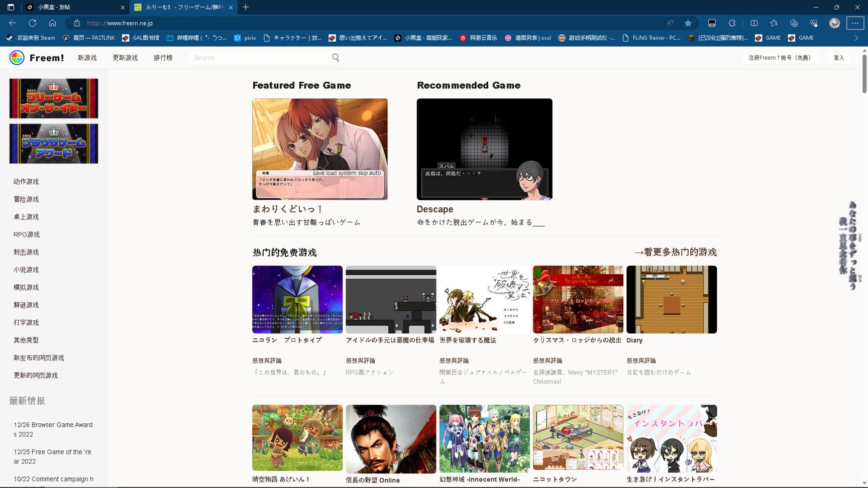
Task: Click the favorite star icon in address bar
Action: pyautogui.click(x=688, y=23)
